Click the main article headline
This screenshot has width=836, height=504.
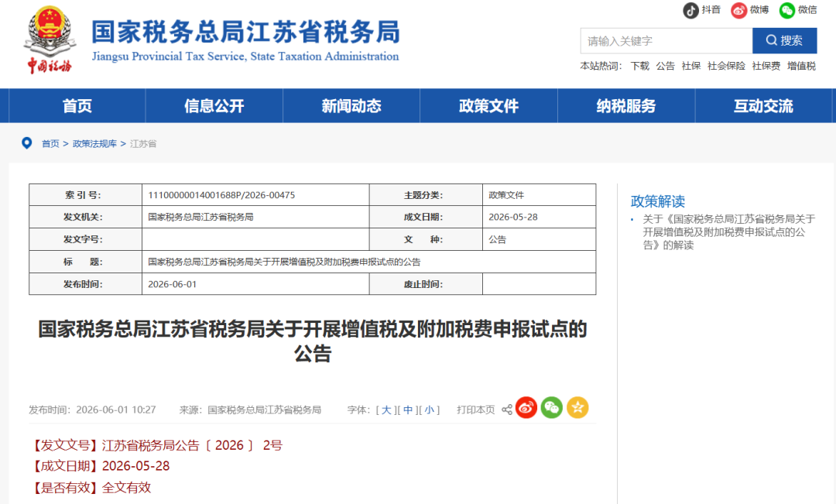[313, 341]
